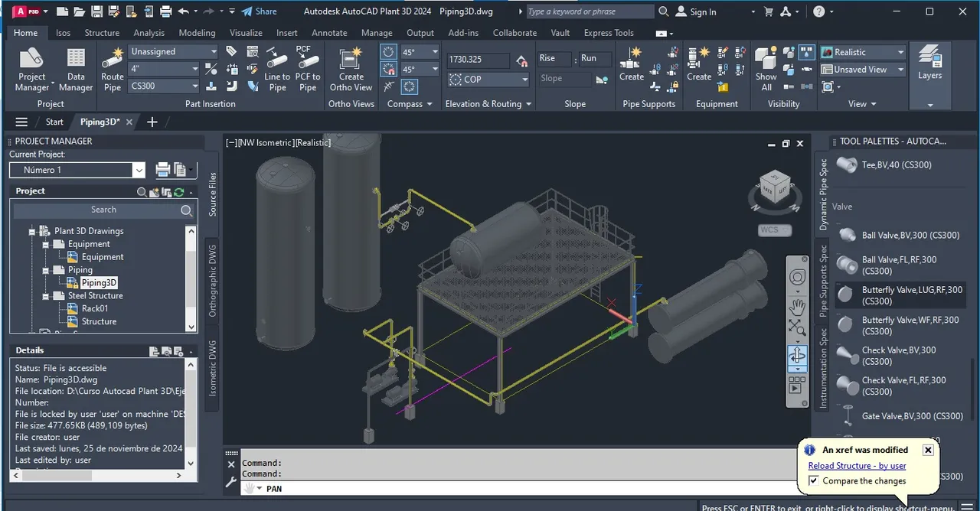Open the Realistic visual style dropdown
The height and width of the screenshot is (511, 980).
[863, 52]
